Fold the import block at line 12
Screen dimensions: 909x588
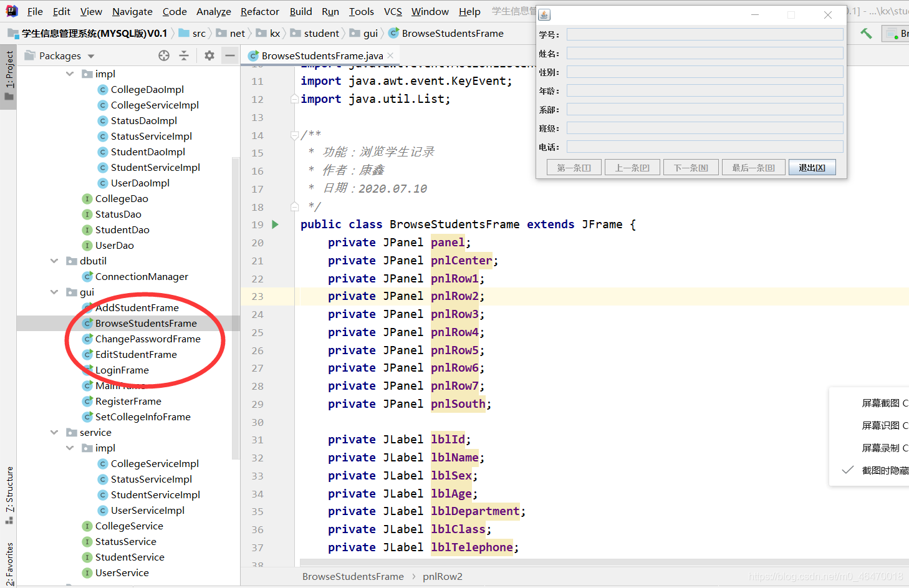tap(294, 99)
